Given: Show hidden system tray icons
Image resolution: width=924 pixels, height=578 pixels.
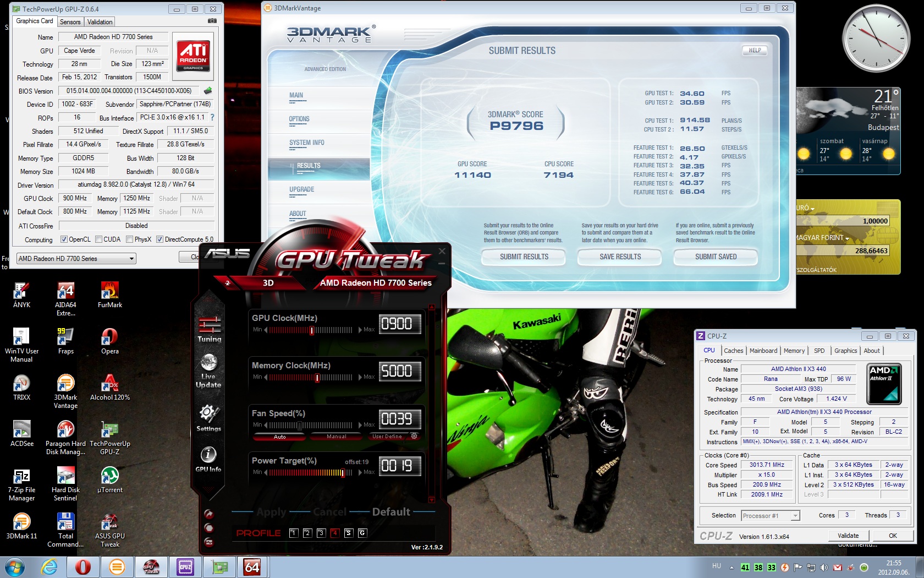Looking at the screenshot, I should (x=732, y=568).
